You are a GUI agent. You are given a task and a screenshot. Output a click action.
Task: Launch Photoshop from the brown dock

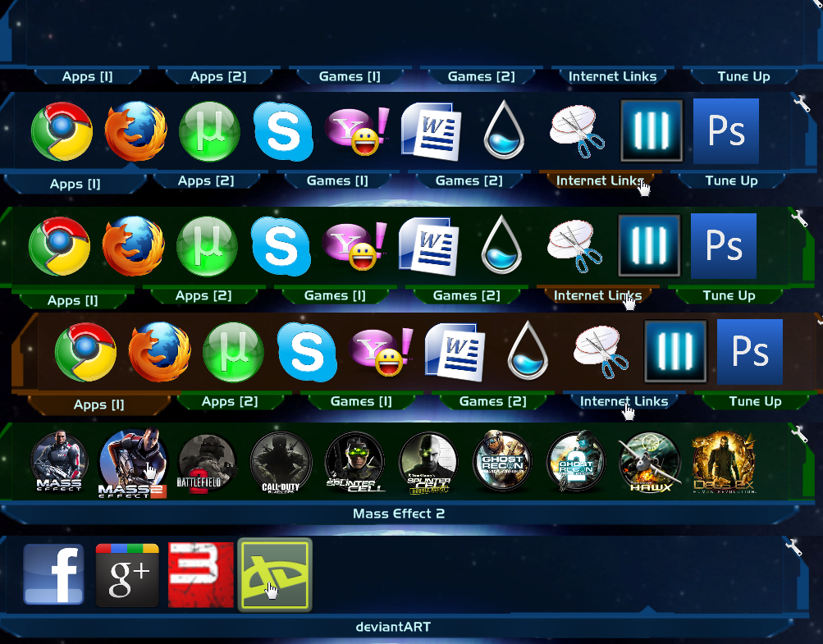749,352
